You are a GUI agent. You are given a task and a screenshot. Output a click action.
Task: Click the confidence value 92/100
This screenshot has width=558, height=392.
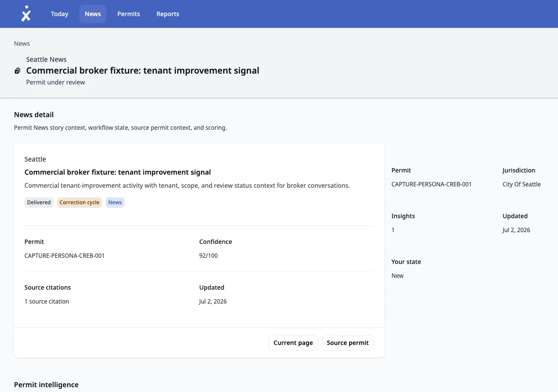tap(208, 256)
